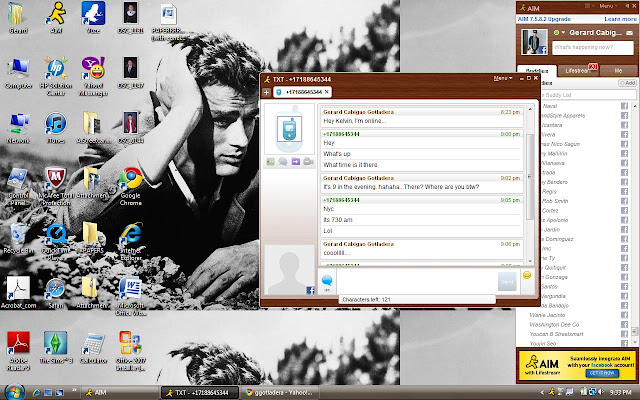Screen dimensions: 640x400
Task: Click Facebook icon beside Youcan B Streetsmart
Action: click(x=624, y=334)
